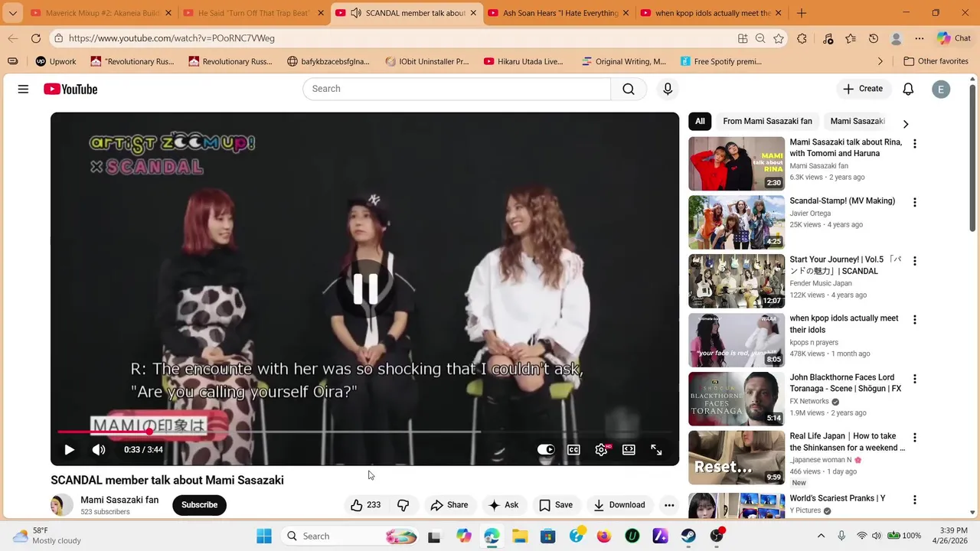Show hidden system tray icons
Viewport: 980px width, 551px height.
(x=821, y=536)
